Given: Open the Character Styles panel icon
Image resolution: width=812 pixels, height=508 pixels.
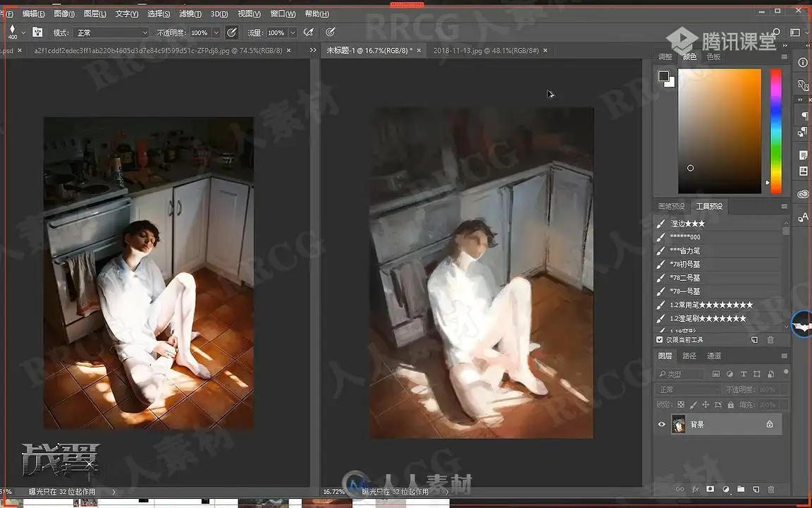Looking at the screenshot, I should pyautogui.click(x=803, y=218).
